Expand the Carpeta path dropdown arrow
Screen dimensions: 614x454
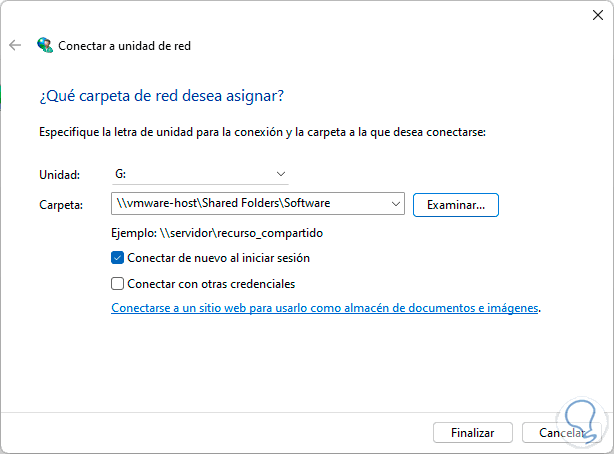tap(393, 204)
